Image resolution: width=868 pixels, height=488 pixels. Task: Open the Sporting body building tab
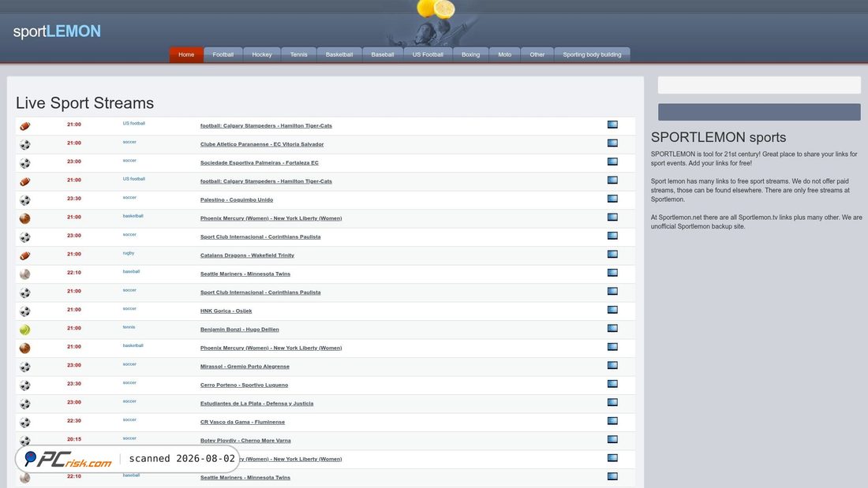[592, 54]
